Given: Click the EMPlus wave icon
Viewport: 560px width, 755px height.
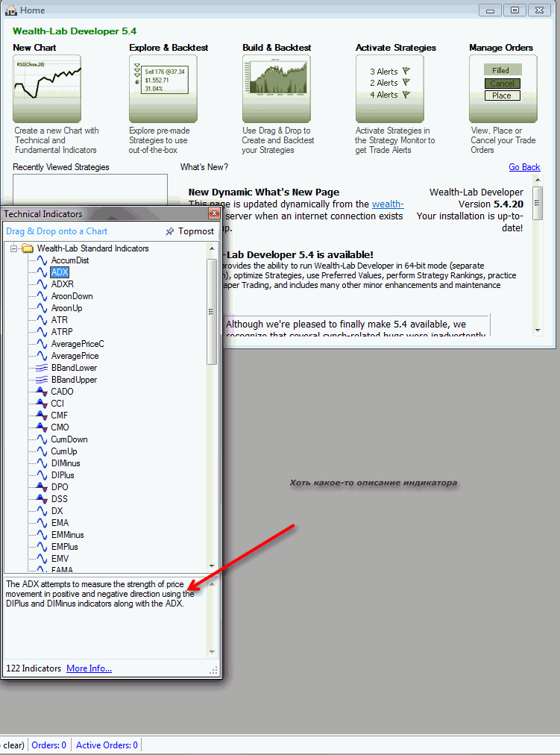Looking at the screenshot, I should (42, 547).
